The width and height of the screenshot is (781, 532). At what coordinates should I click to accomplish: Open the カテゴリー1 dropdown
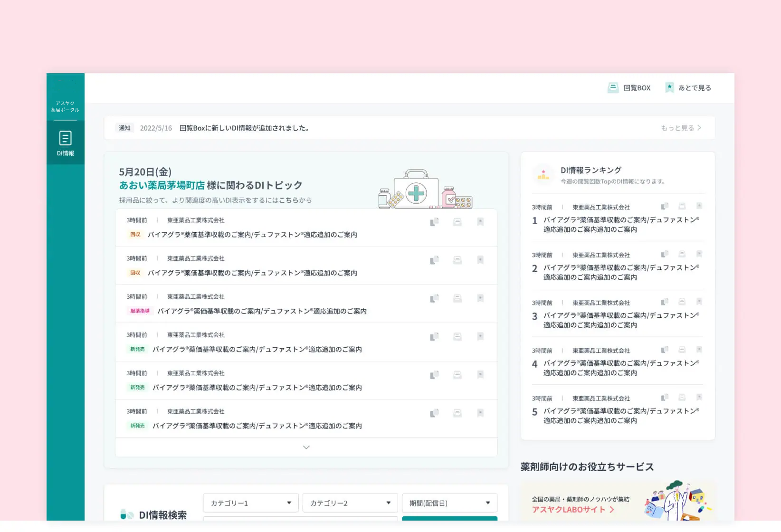click(250, 503)
